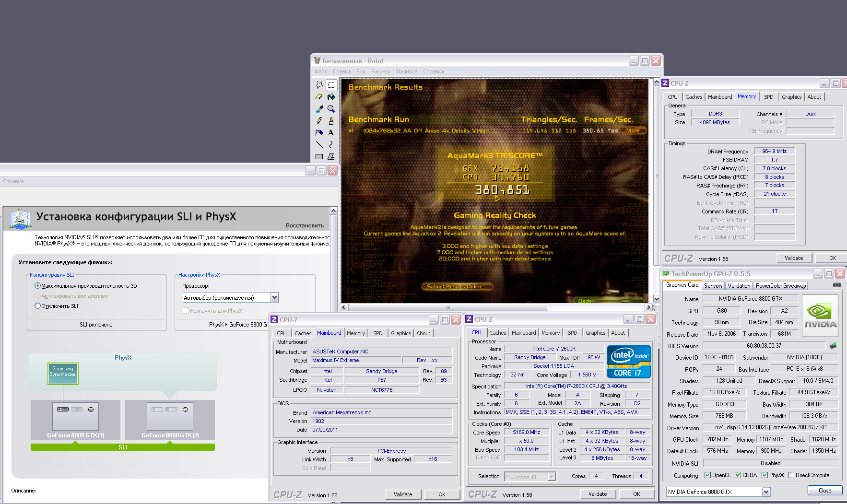Click the NVIDIA logo in GPU-Z
This screenshot has width=847, height=504.
(820, 316)
